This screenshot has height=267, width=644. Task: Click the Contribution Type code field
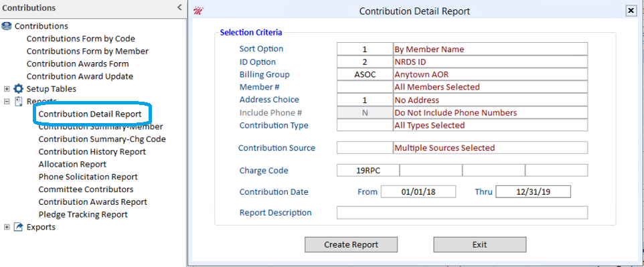tap(365, 125)
